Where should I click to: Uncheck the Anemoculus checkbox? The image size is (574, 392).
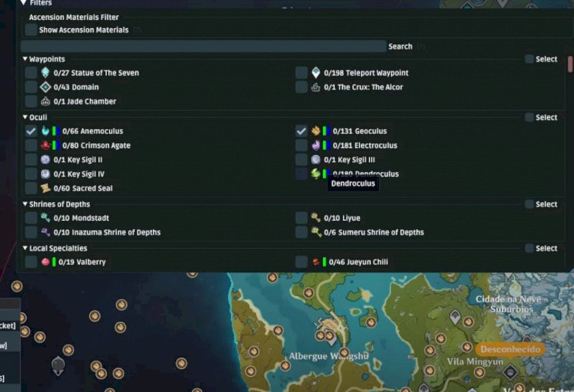tap(31, 131)
